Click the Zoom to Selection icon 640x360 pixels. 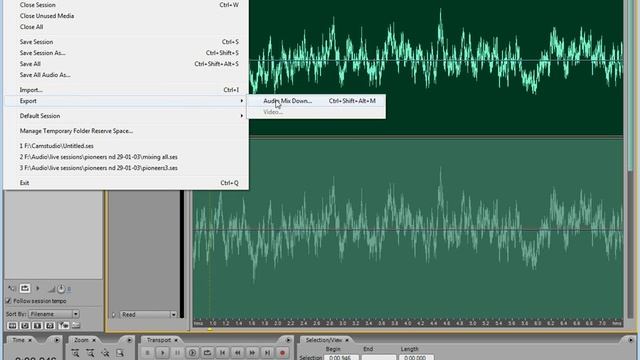tap(120, 353)
